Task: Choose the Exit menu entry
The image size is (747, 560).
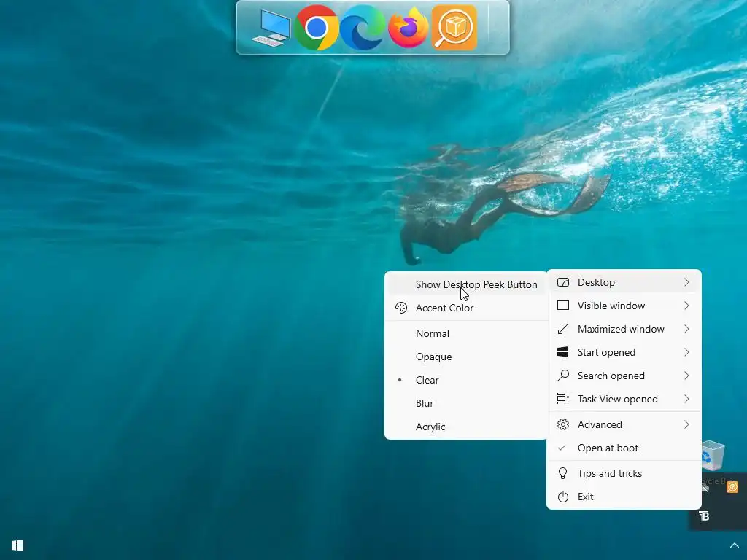Action: (624, 497)
